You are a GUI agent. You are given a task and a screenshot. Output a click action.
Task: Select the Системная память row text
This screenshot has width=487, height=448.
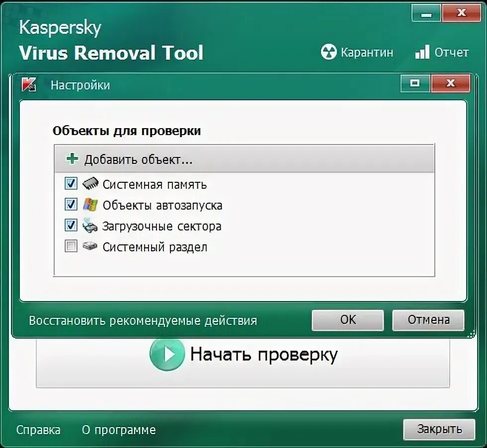coord(155,185)
